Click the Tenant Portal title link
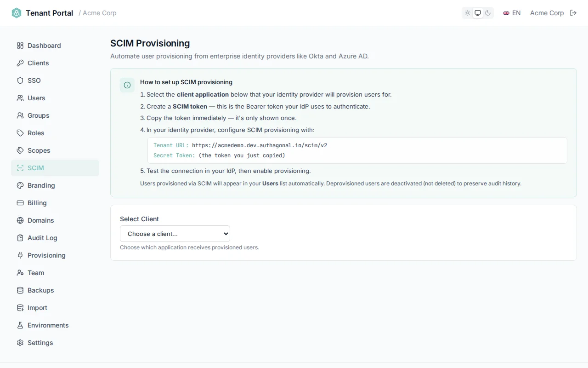The image size is (588, 368). tap(49, 13)
